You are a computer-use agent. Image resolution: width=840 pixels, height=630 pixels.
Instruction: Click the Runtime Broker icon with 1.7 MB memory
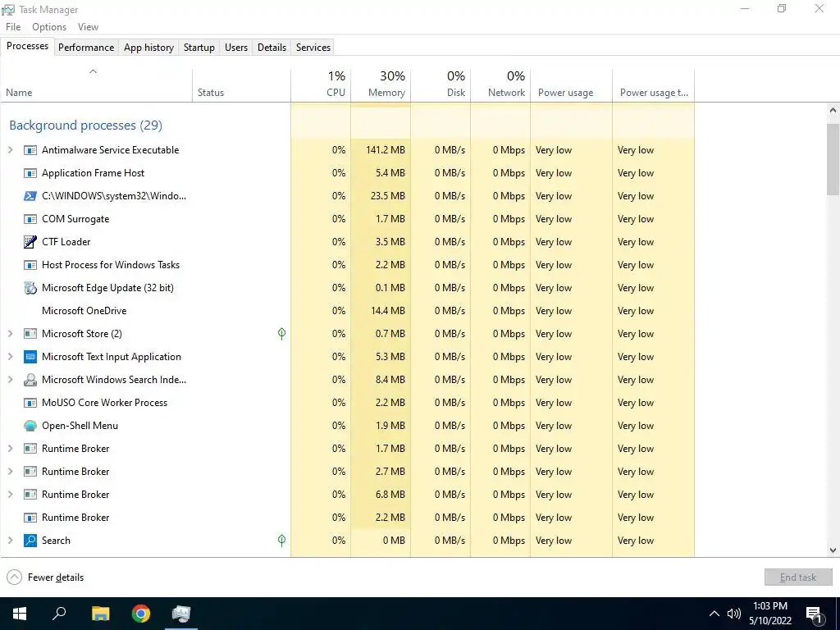pyautogui.click(x=30, y=449)
